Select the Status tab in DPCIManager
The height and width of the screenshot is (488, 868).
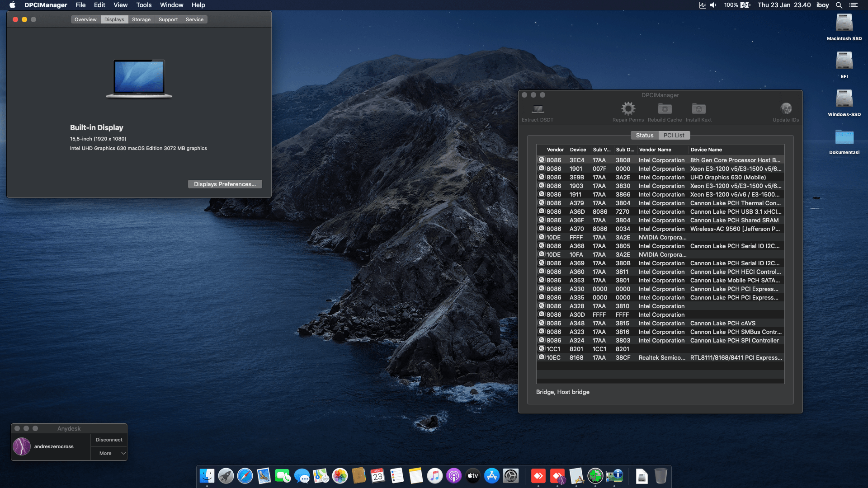(x=645, y=135)
